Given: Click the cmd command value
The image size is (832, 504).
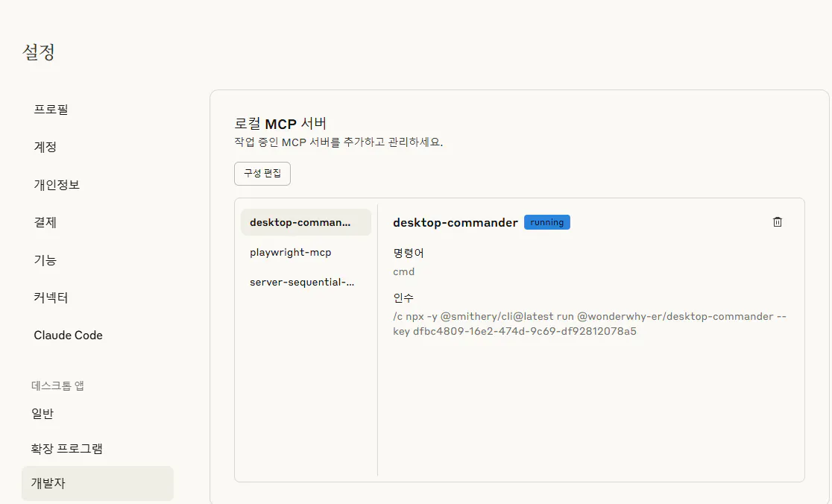Looking at the screenshot, I should (404, 271).
